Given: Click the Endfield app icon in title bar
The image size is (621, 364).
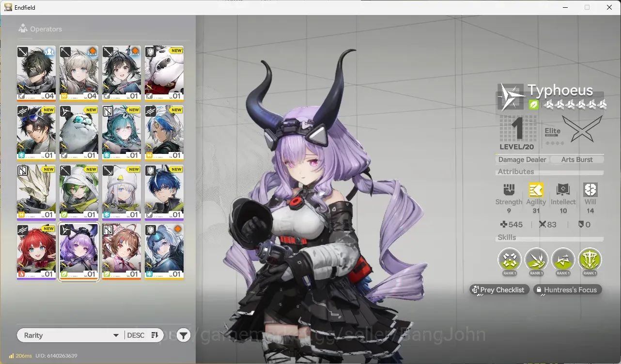Looking at the screenshot, I should coord(8,7).
